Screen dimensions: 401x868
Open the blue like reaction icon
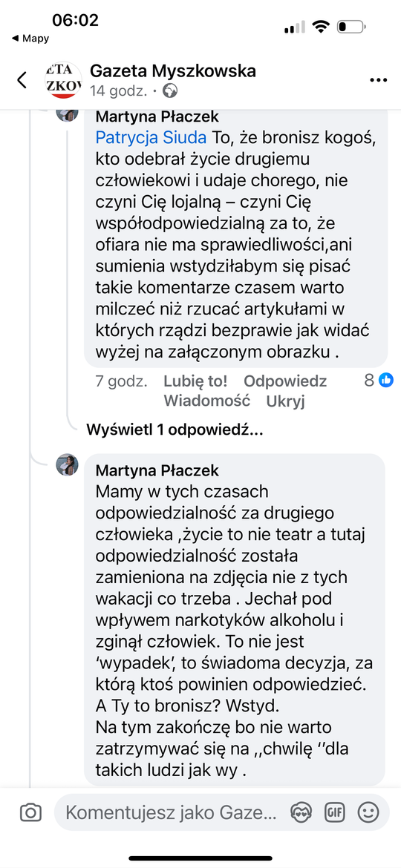386,380
